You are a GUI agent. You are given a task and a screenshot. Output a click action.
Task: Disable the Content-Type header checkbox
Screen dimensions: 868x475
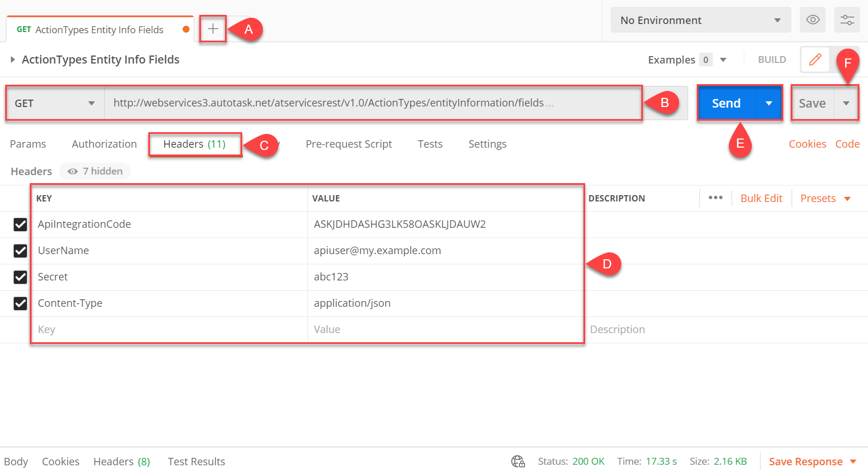[x=20, y=303]
